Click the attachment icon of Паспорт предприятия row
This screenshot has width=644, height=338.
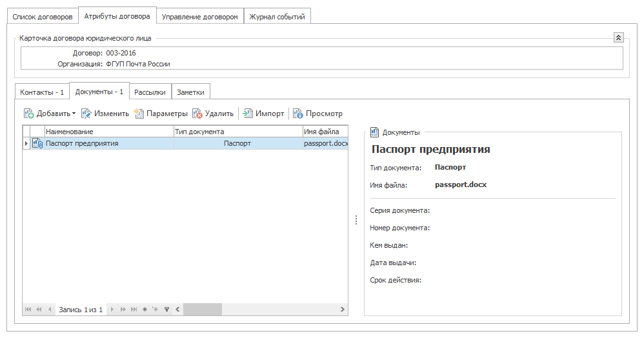click(37, 143)
